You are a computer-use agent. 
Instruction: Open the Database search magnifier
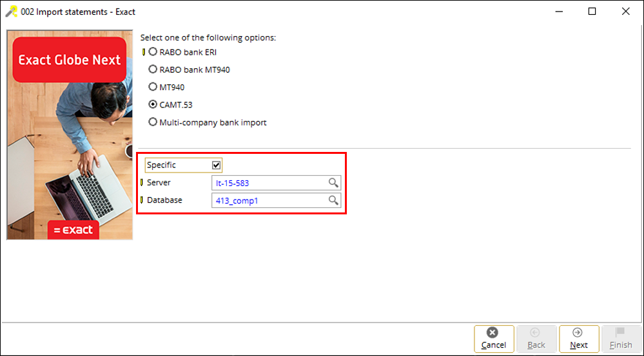[x=333, y=200]
